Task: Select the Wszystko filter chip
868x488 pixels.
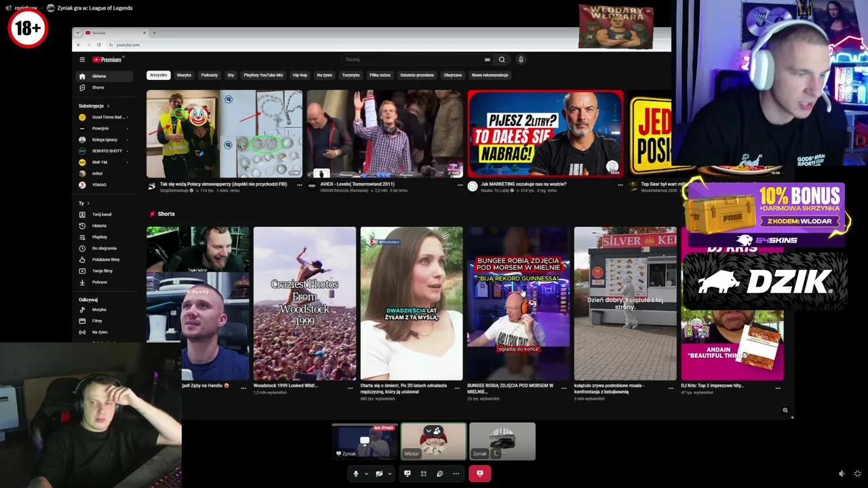Action: click(158, 75)
